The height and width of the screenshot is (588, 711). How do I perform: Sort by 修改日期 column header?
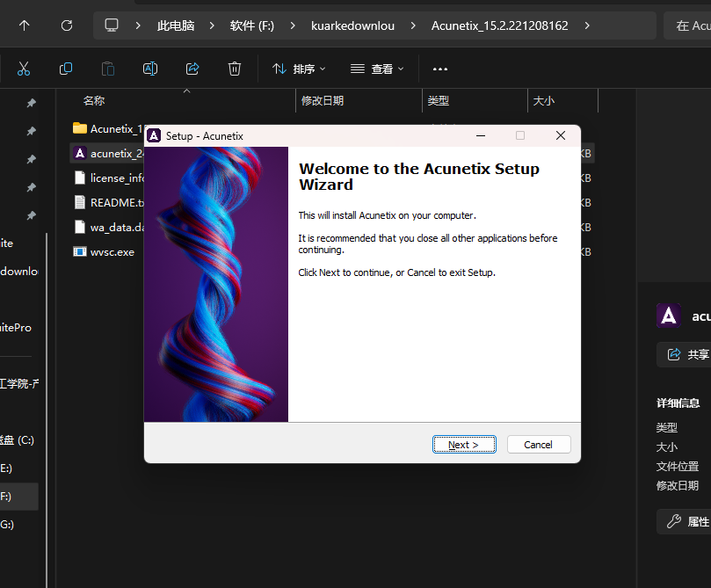323,101
